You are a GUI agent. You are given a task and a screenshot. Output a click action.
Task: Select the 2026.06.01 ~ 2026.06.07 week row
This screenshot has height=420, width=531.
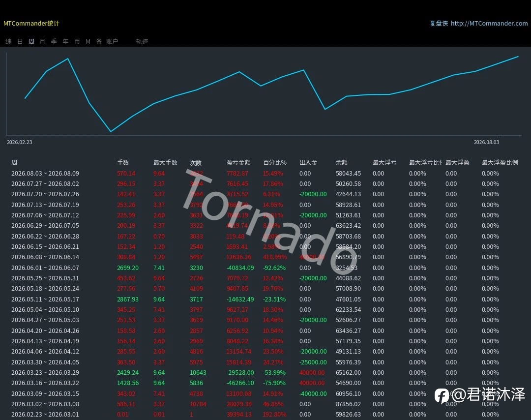tap(265, 268)
